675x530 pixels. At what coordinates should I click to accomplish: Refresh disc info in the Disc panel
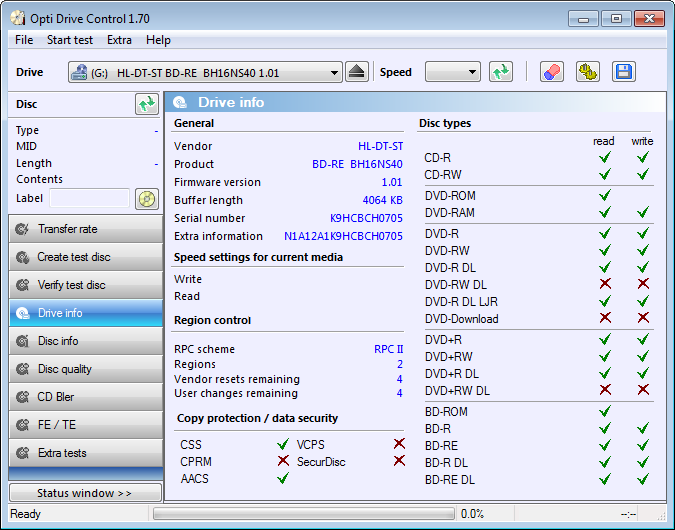coord(147,104)
